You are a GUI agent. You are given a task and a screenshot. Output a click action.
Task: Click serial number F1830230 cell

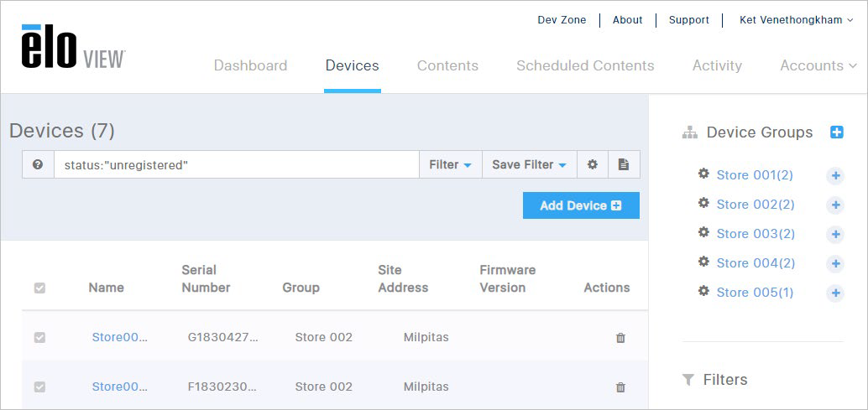(222, 387)
